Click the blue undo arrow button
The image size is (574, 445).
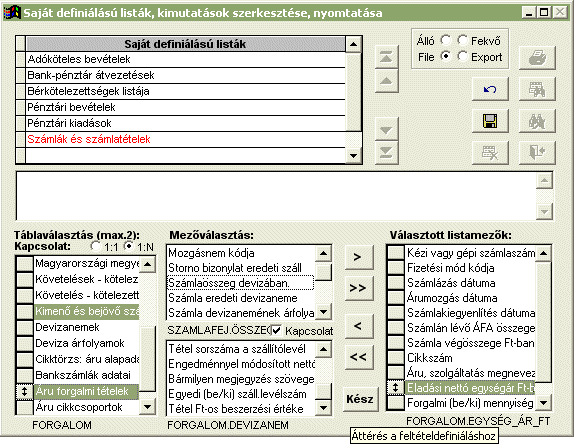[490, 89]
